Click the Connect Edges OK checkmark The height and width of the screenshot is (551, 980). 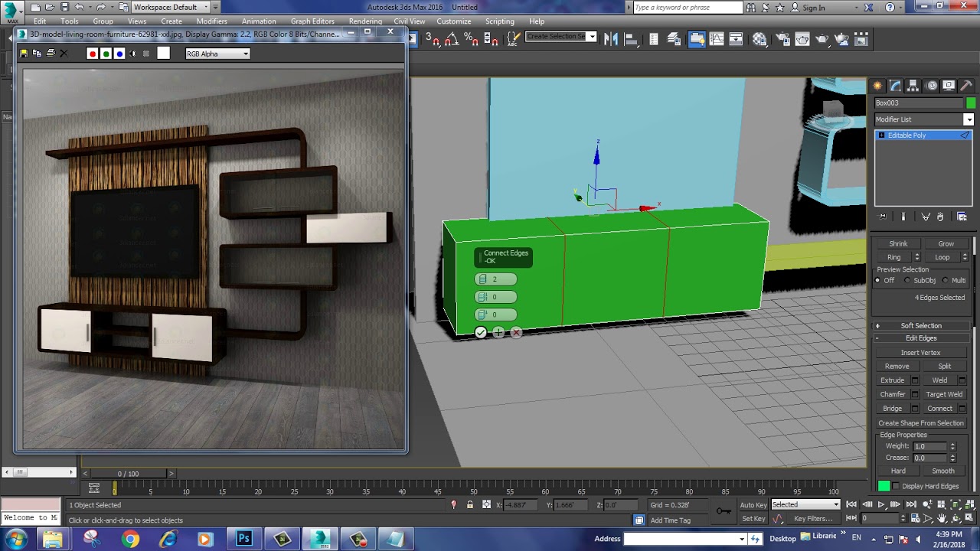click(480, 332)
